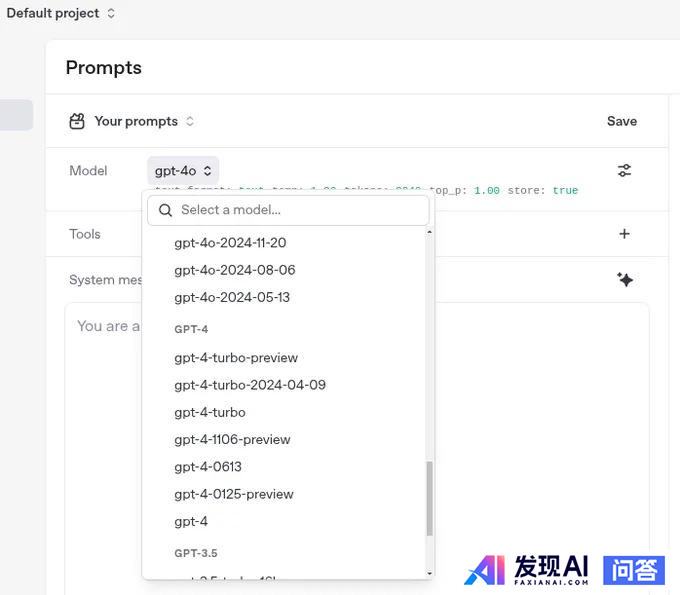This screenshot has width=680, height=595.
Task: Click the search magnifier icon
Action: [x=165, y=210]
